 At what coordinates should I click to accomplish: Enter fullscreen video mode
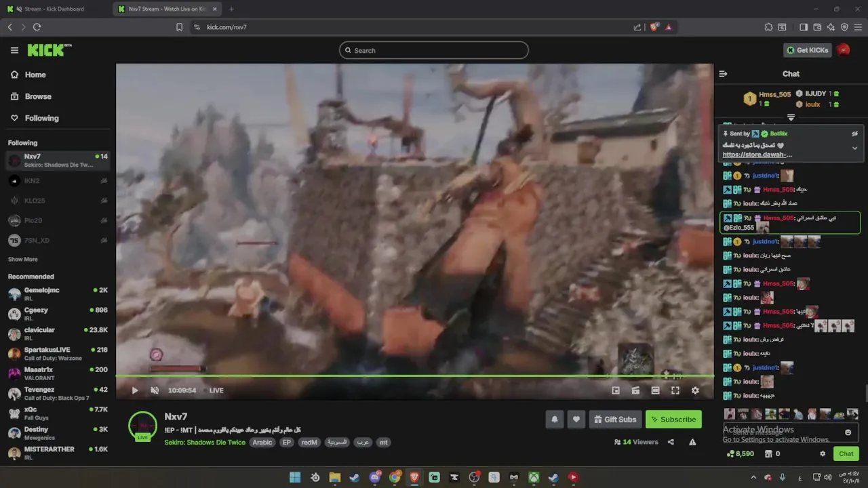tap(675, 390)
